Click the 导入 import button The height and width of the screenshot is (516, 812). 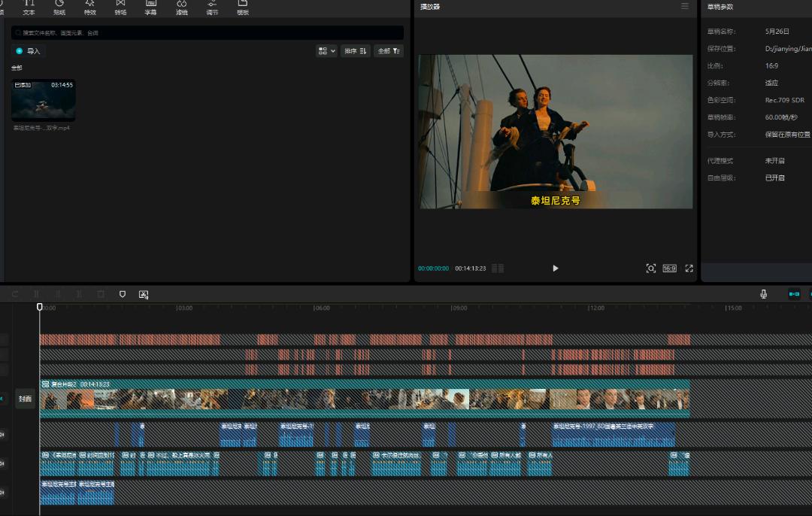[29, 50]
